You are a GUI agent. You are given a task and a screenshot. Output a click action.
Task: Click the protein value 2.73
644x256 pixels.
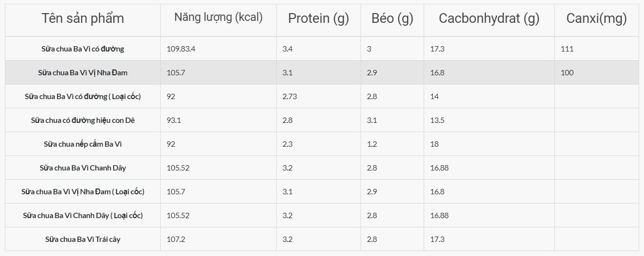coord(290,96)
